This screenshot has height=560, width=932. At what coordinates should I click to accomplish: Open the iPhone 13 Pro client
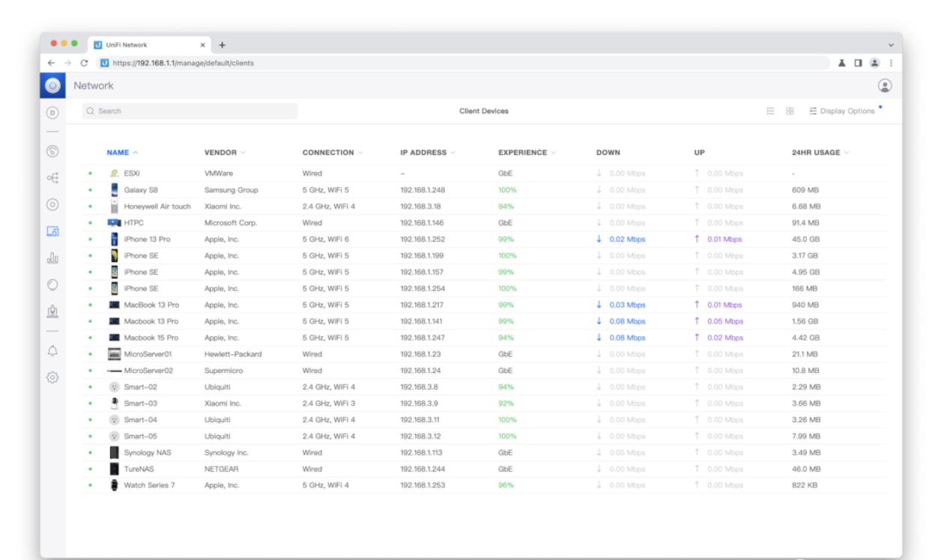coord(145,240)
